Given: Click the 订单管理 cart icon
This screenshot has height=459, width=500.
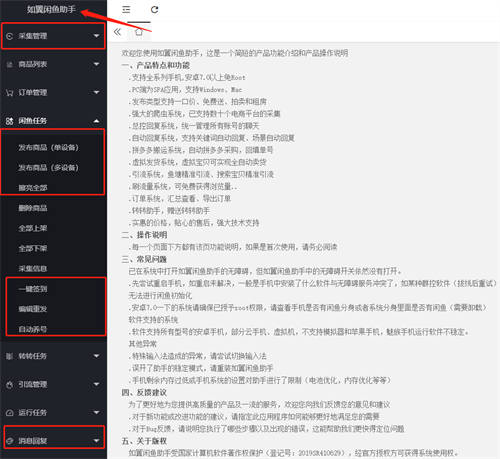Looking at the screenshot, I should point(10,93).
